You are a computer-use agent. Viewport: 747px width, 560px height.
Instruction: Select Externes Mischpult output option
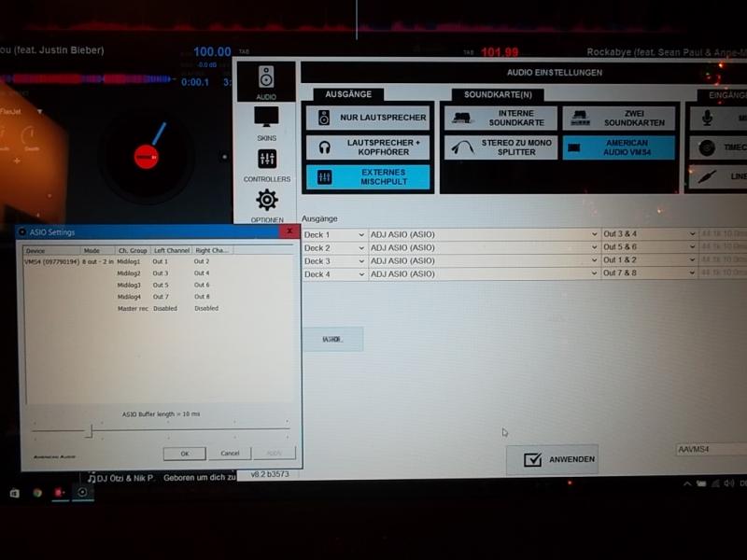(x=368, y=176)
